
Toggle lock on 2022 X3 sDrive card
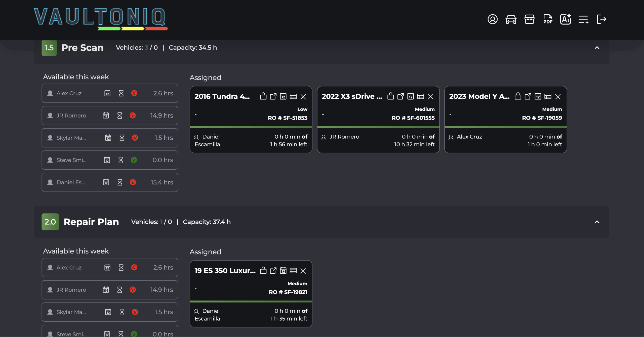390,96
